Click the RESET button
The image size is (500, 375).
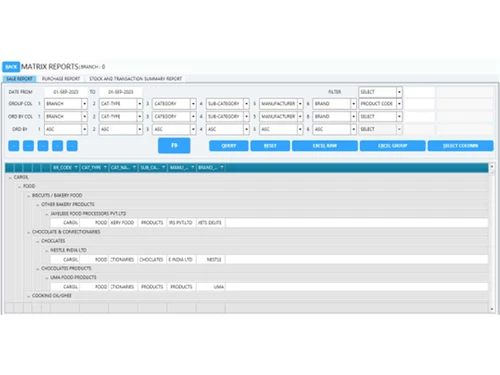point(270,146)
